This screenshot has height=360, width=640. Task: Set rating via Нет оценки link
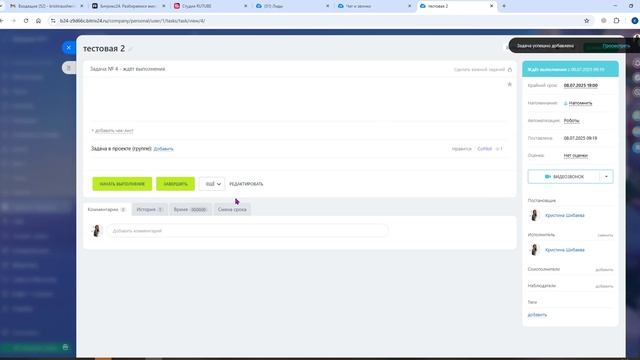pyautogui.click(x=576, y=156)
